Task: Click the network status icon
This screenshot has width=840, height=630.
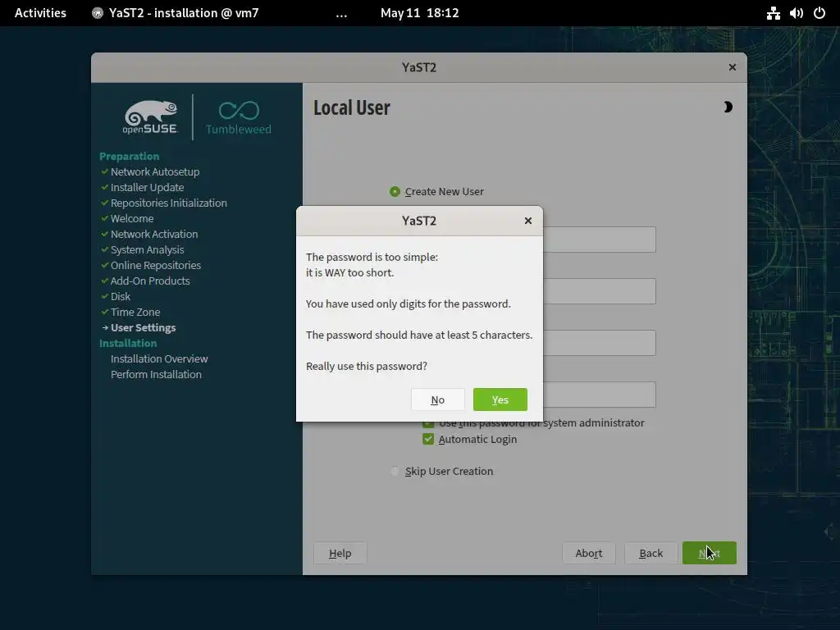Action: coord(773,13)
